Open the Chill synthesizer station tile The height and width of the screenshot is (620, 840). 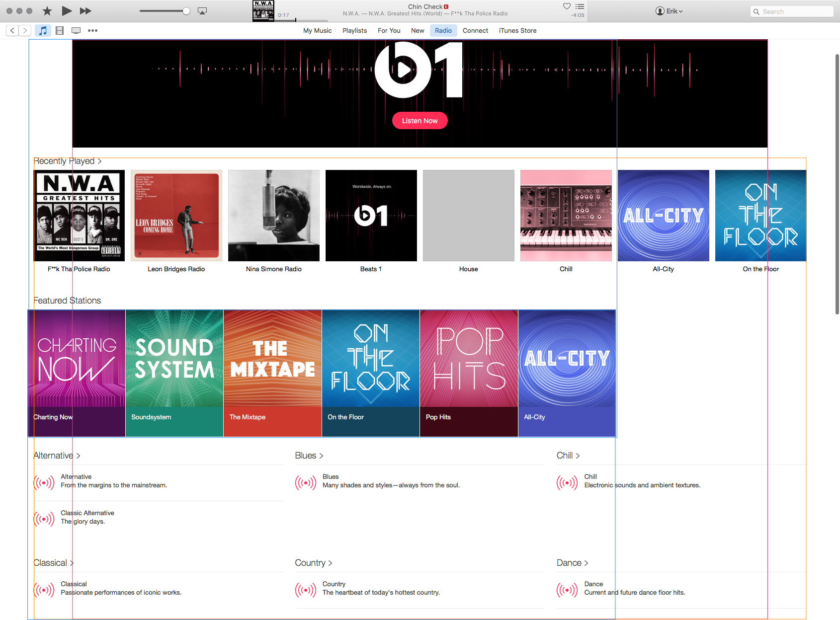click(566, 216)
